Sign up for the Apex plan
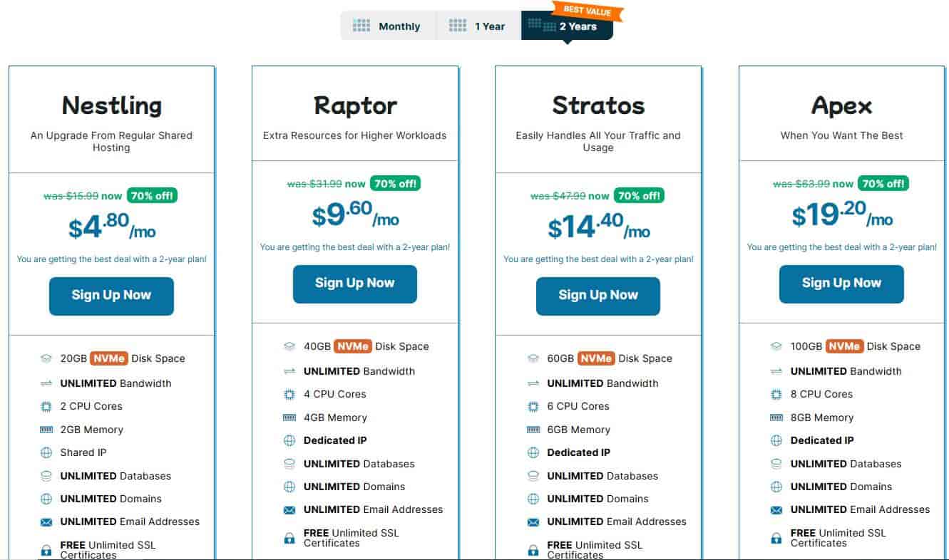Screen dimensions: 949x560 pyautogui.click(x=841, y=284)
